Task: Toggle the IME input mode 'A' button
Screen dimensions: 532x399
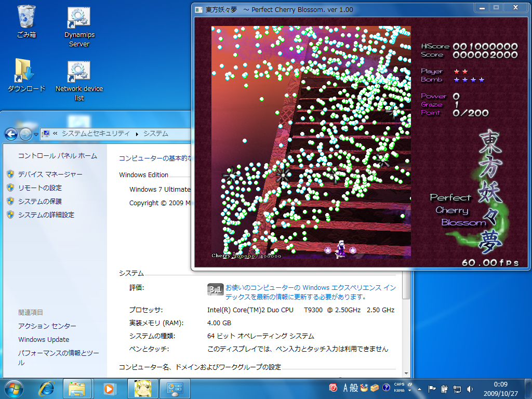Action: (x=345, y=388)
